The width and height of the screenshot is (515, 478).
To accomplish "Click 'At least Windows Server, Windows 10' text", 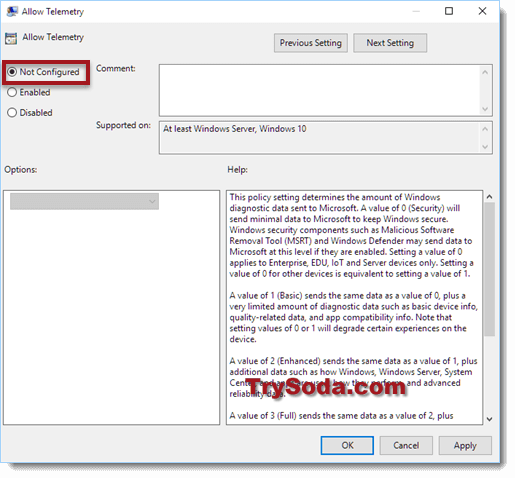I will pos(235,129).
